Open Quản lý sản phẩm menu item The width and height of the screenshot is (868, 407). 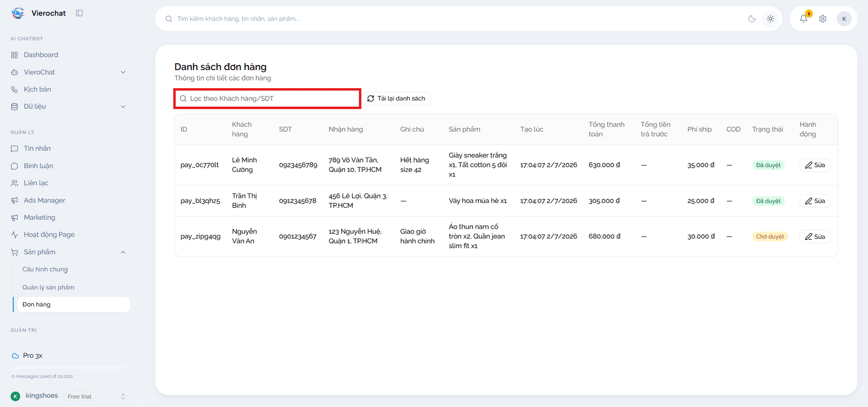pyautogui.click(x=48, y=287)
